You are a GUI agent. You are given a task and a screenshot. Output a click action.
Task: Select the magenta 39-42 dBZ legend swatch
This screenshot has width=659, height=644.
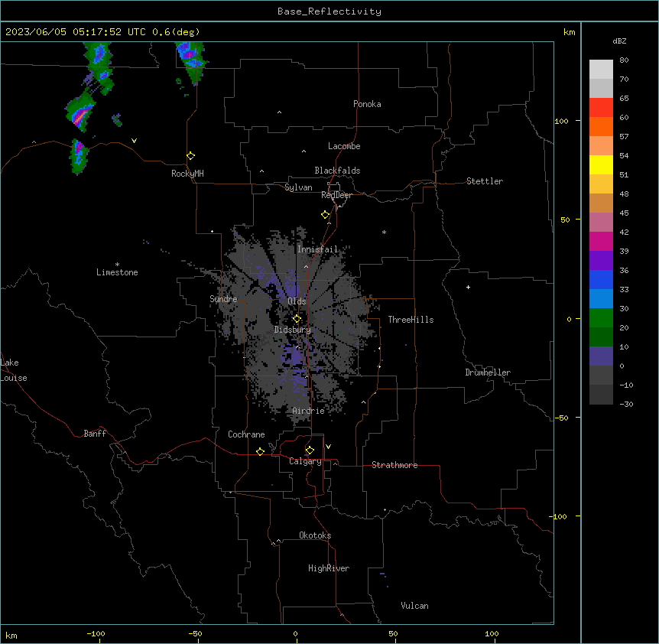point(601,241)
